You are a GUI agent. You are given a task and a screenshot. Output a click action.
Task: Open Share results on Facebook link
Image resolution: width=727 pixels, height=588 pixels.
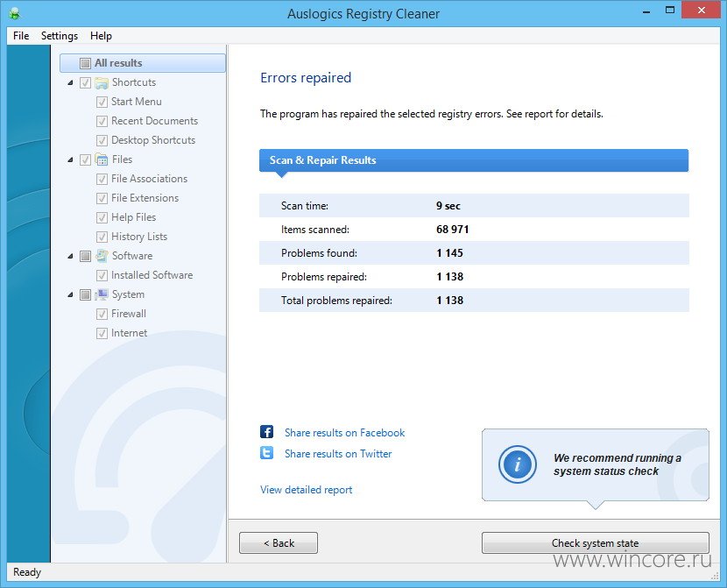344,433
